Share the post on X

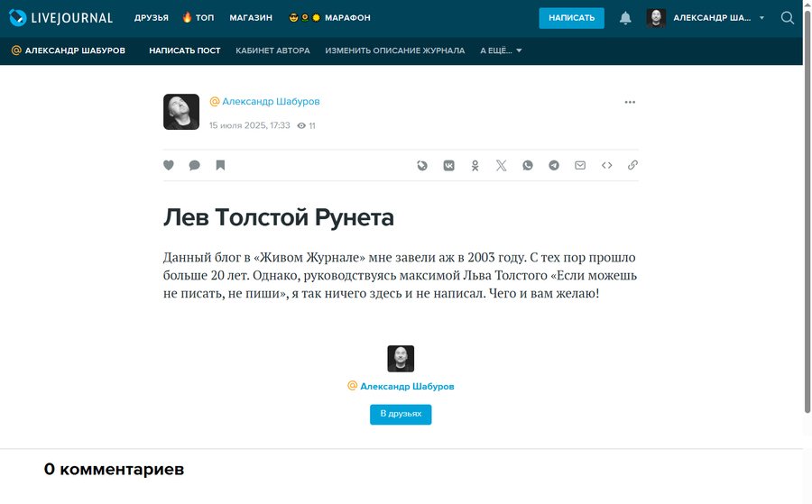(501, 165)
